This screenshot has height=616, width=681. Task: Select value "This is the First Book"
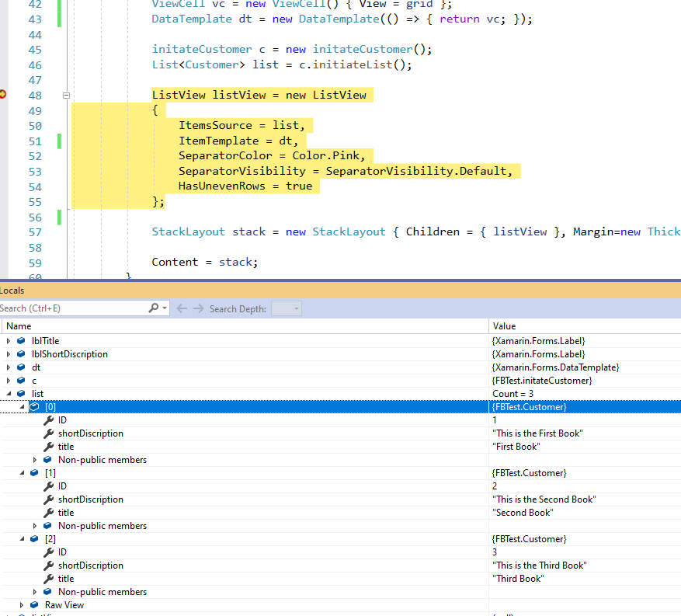(537, 433)
